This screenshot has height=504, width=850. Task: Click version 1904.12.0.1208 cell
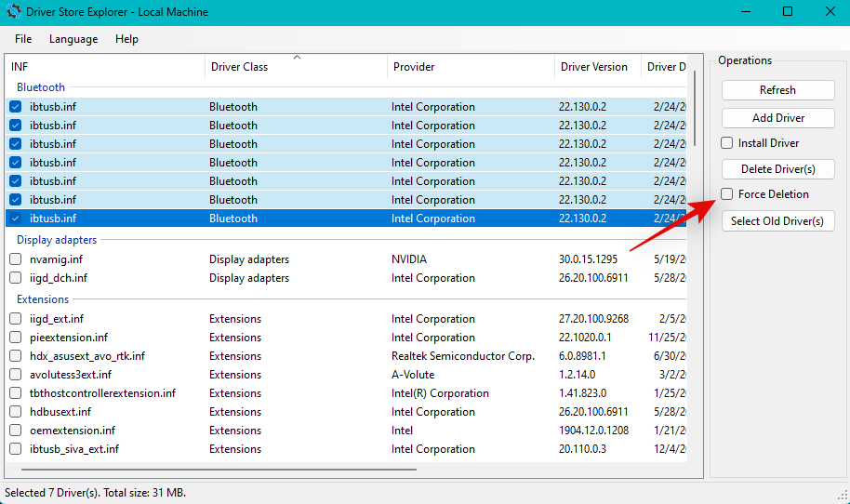(x=593, y=431)
